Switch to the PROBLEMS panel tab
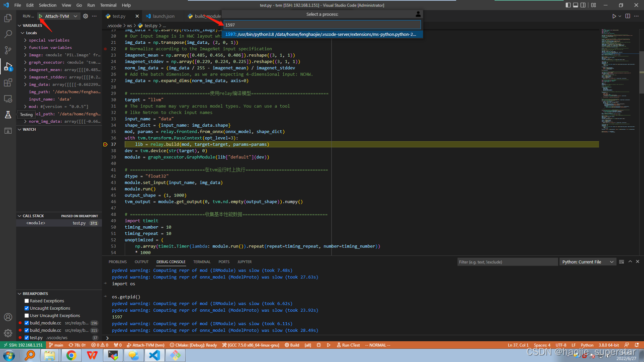644x362 pixels. point(118,262)
